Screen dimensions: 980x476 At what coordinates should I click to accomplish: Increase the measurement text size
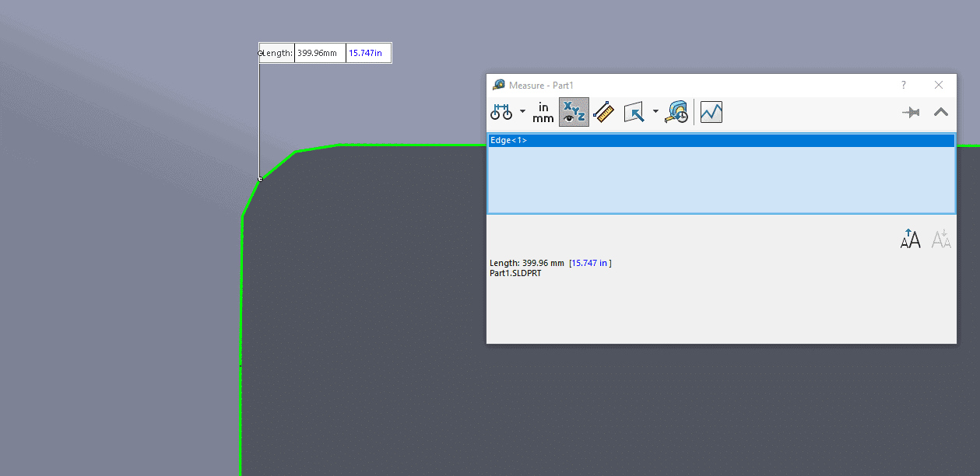pos(909,238)
